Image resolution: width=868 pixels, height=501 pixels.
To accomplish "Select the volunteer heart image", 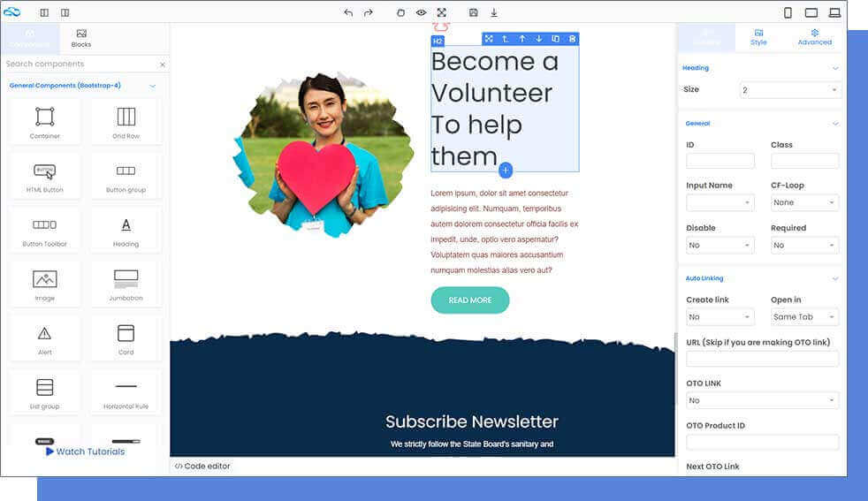I will point(324,156).
